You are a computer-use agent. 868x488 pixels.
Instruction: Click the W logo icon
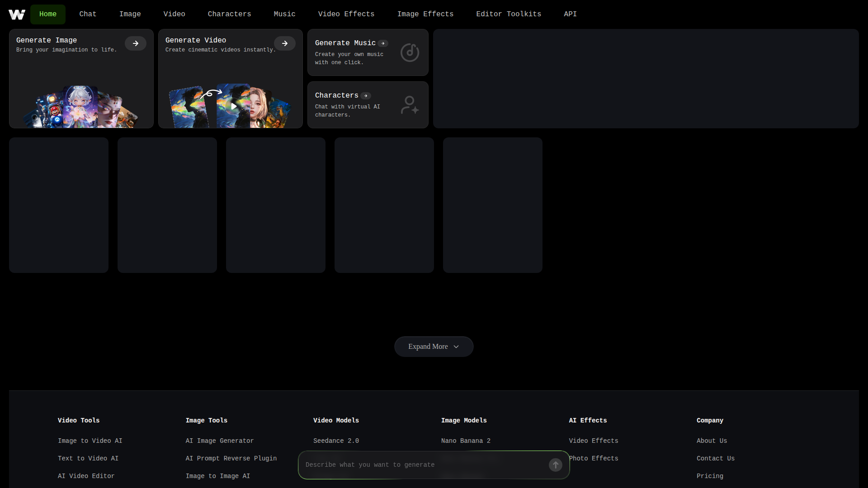pyautogui.click(x=17, y=14)
